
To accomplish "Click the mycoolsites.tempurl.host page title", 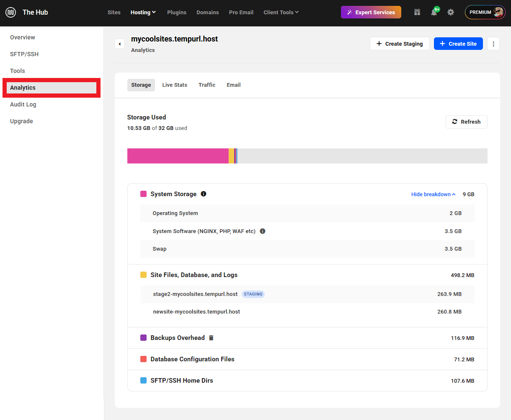I will point(175,39).
